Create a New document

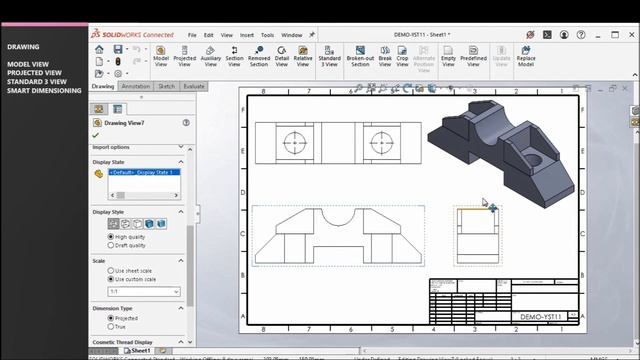pyautogui.click(x=99, y=62)
